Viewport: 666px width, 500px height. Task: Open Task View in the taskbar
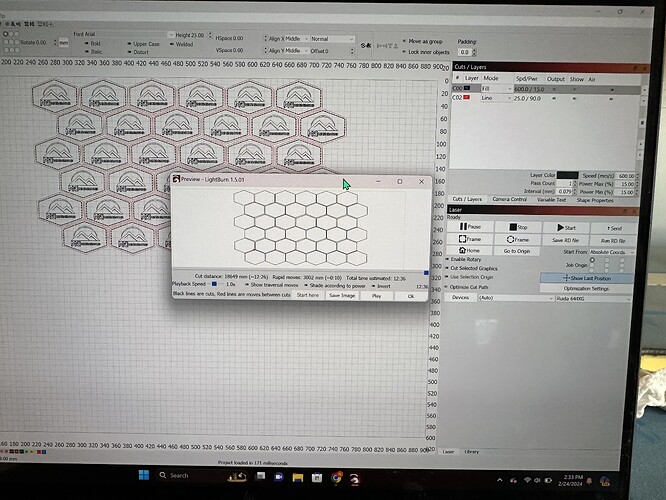[260, 476]
